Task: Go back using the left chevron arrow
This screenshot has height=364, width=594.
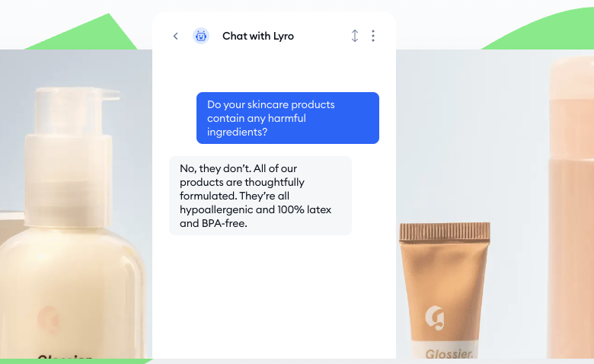Action: [175, 36]
